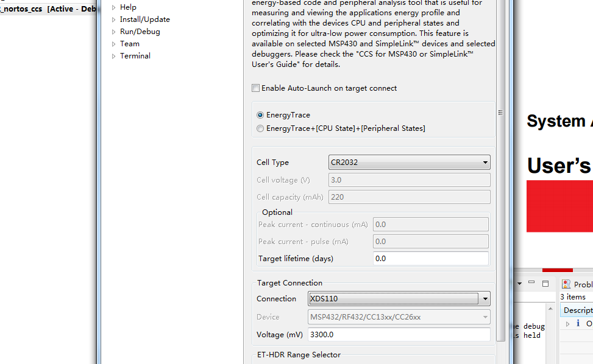Viewport: 593px width, 364px height.
Task: Expand the Install/Update tree node
Action: pos(113,19)
